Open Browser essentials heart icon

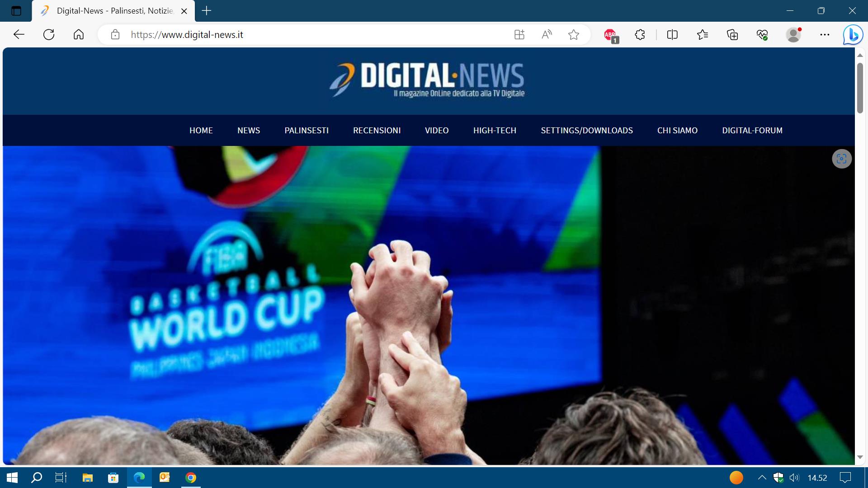pyautogui.click(x=762, y=34)
